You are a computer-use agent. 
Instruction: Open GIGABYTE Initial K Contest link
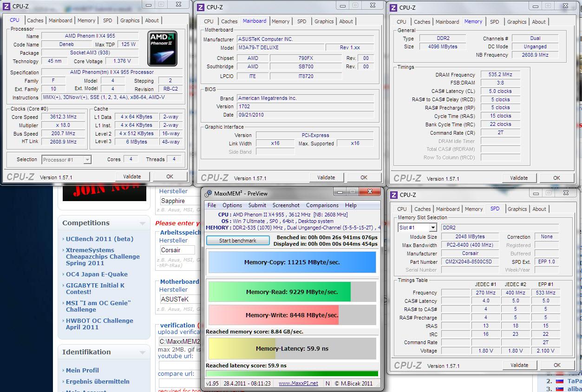[x=95, y=288]
